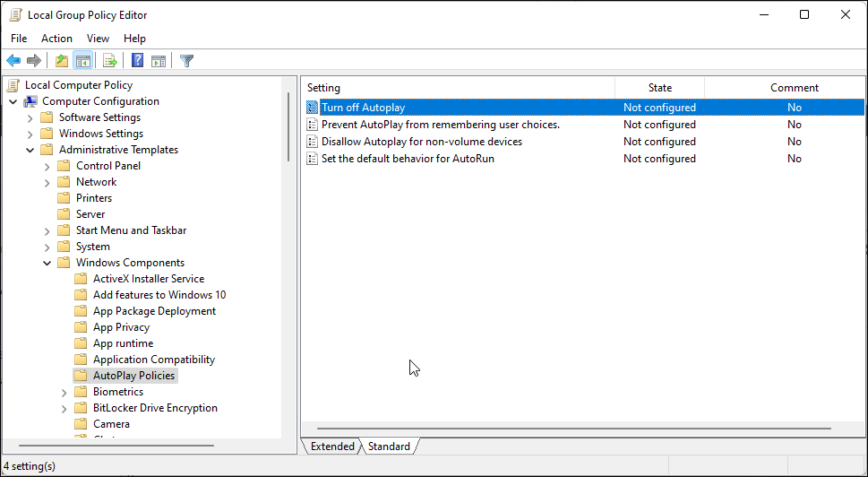Sort by the State column header
The image size is (868, 477).
click(x=660, y=88)
